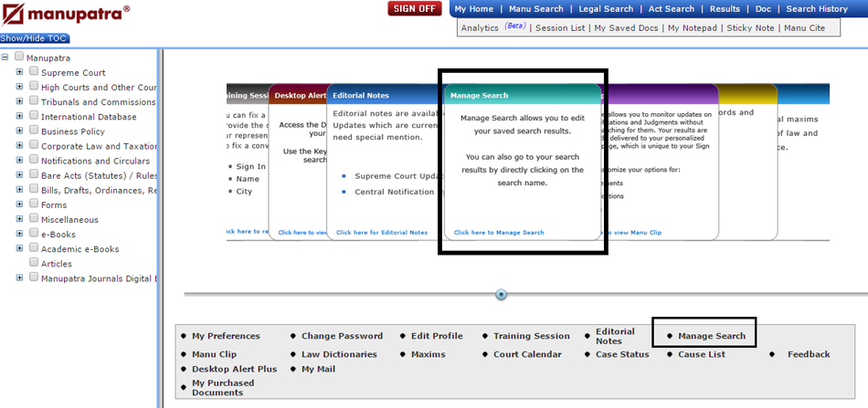Check High Courts and Other Courts checkbox
The height and width of the screenshot is (408, 868).
coord(34,86)
